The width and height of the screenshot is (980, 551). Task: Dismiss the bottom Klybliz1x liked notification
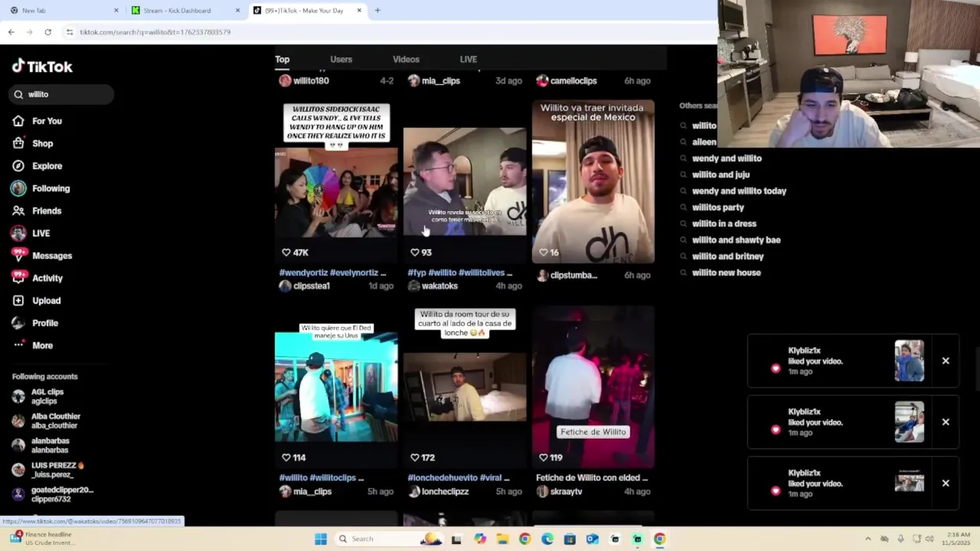tap(946, 483)
